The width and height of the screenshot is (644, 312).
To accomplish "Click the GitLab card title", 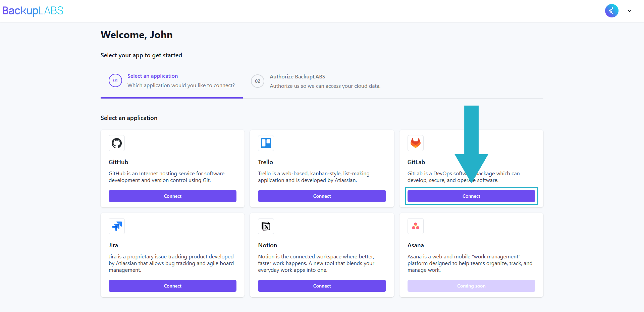I will pos(416,162).
